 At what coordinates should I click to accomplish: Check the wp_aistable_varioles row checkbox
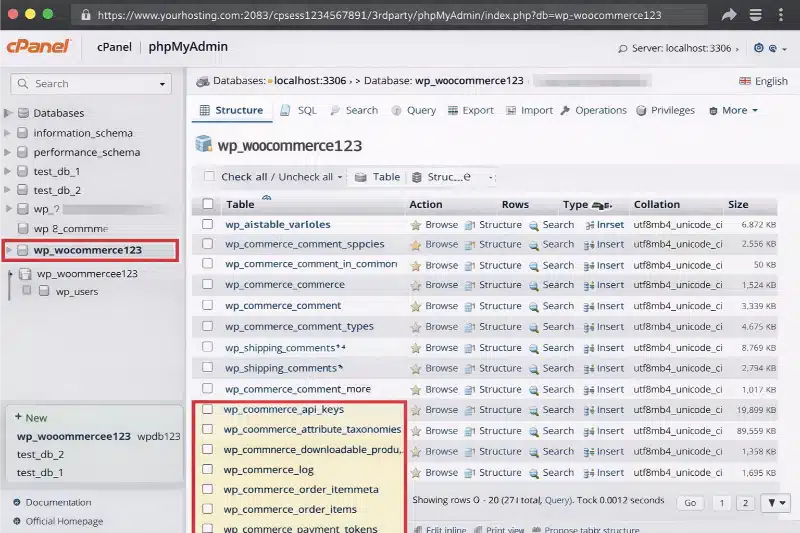coord(207,224)
